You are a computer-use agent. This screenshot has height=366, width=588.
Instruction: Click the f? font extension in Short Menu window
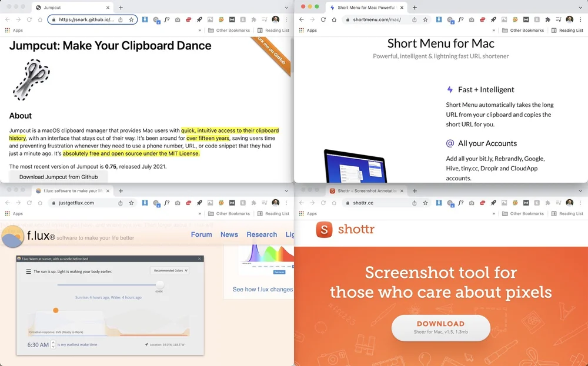tap(460, 19)
